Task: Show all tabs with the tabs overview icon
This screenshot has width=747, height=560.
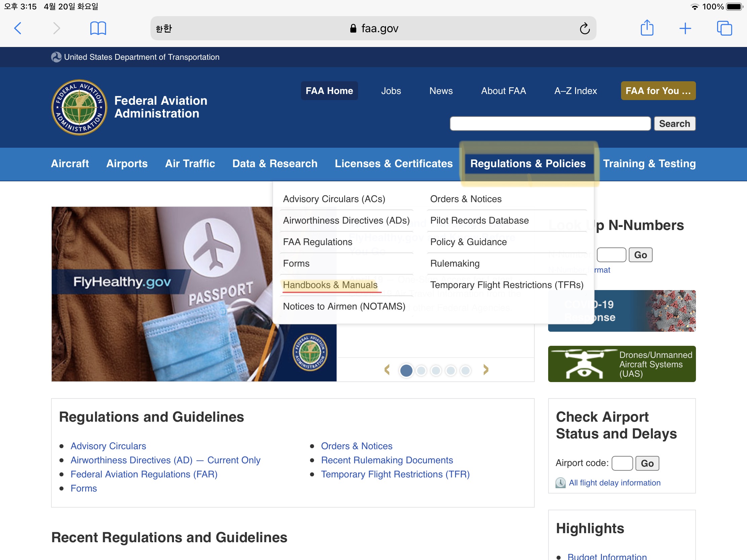Action: click(x=724, y=28)
